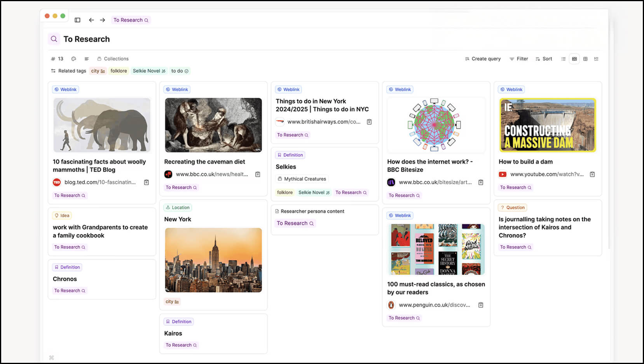Open the Filter options
The width and height of the screenshot is (644, 364).
point(519,59)
